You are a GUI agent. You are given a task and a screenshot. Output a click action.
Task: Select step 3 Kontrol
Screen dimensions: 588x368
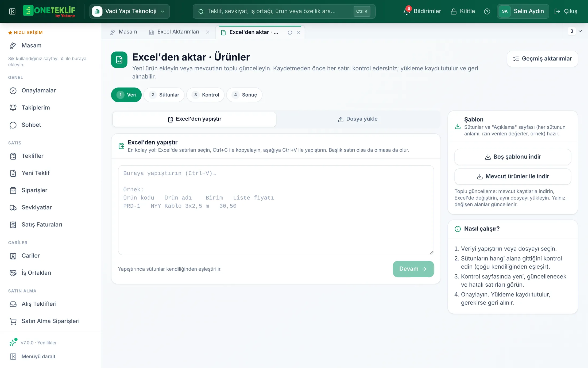[205, 95]
